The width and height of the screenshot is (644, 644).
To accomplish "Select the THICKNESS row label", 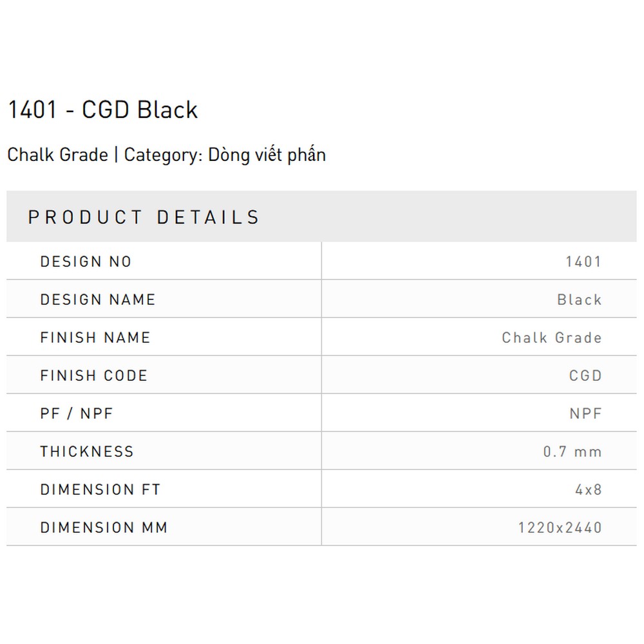I will click(x=87, y=452).
